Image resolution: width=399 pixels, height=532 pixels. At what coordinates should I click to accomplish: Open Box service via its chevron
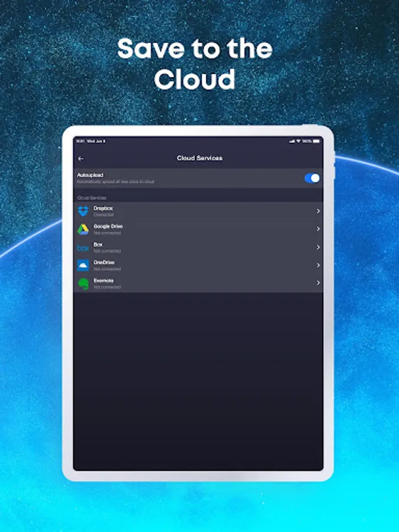click(x=318, y=247)
